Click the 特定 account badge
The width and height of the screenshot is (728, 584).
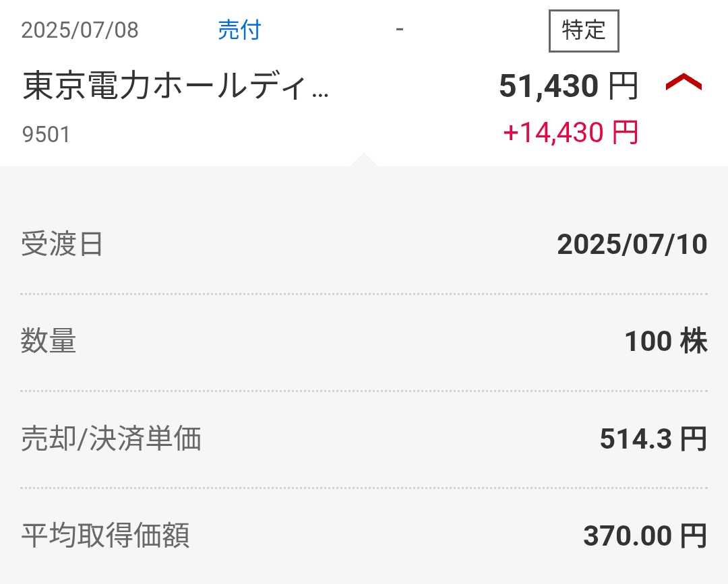(x=584, y=31)
